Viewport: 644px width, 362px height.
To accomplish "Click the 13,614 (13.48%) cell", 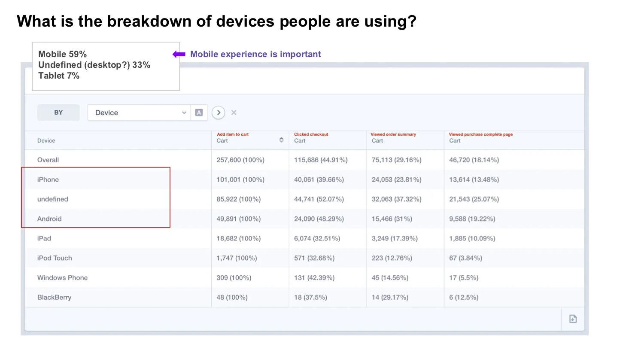I will [x=474, y=179].
